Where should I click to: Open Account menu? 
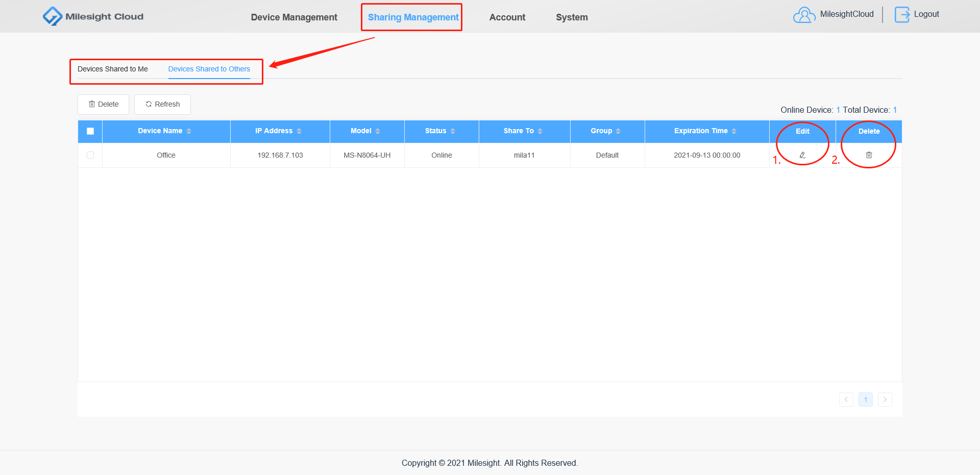507,17
